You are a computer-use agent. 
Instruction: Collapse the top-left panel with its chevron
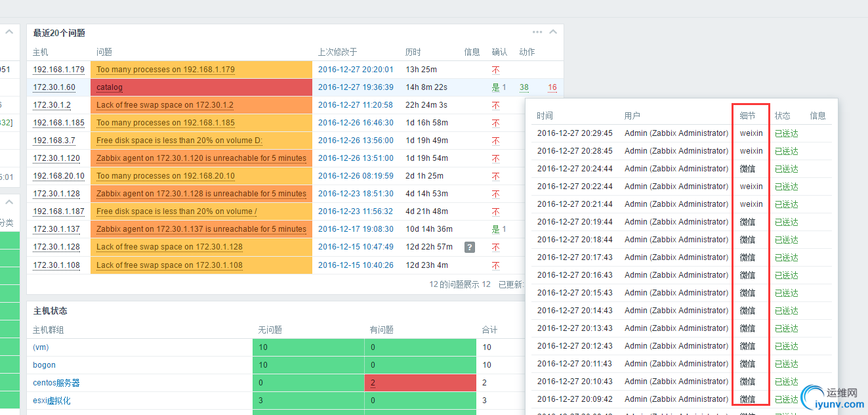pos(10,32)
